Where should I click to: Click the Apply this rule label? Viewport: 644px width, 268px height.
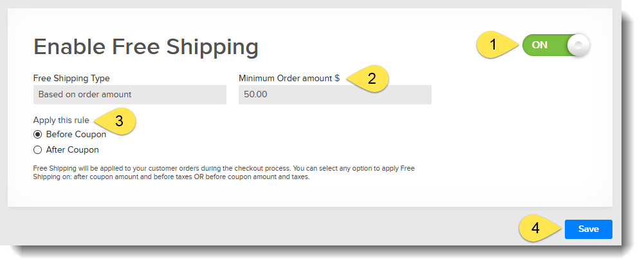(61, 120)
